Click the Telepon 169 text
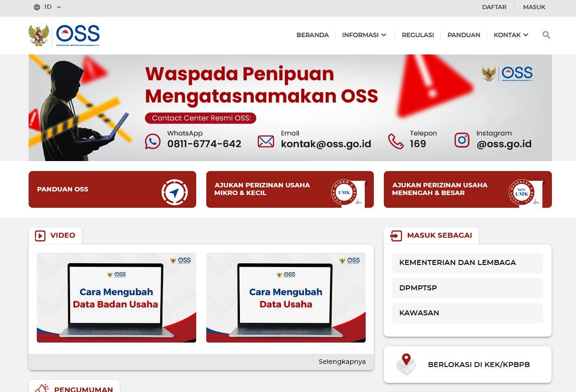576x392 pixels. point(423,139)
